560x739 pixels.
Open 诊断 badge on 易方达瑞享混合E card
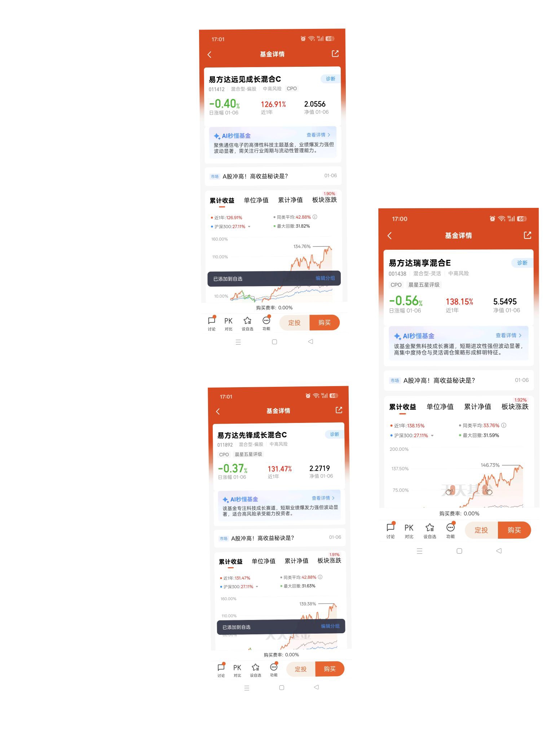click(522, 263)
